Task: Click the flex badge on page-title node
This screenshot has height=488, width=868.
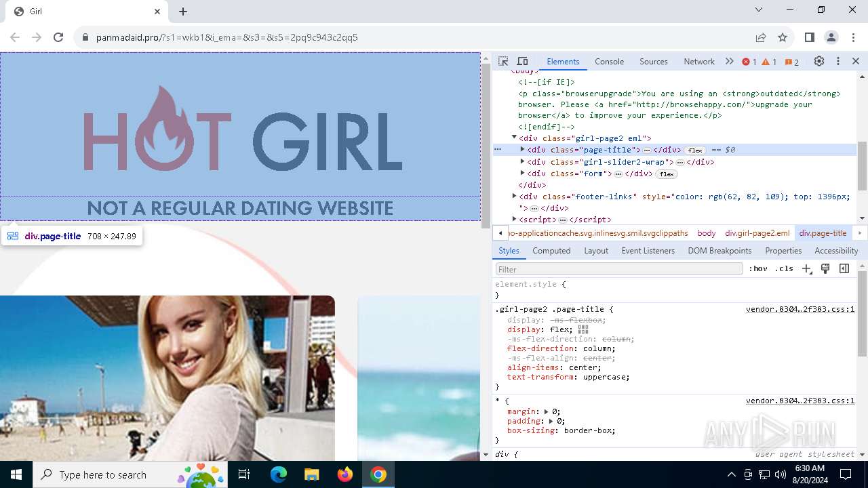Action: click(694, 150)
